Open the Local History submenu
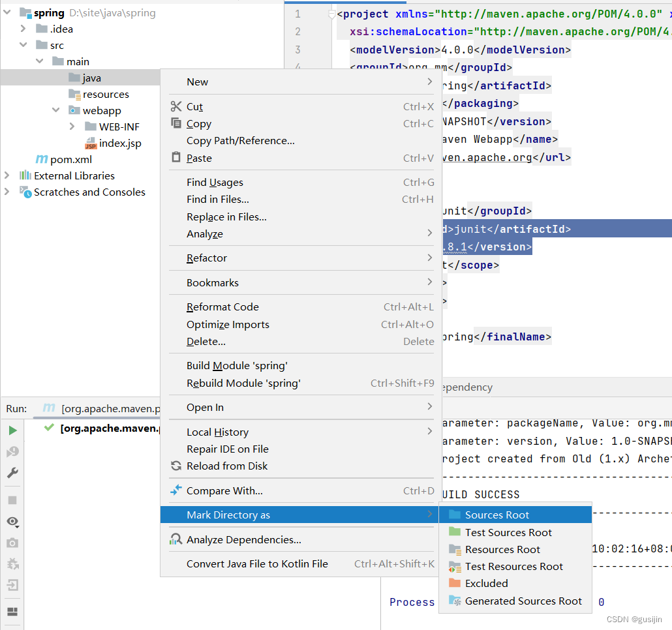The height and width of the screenshot is (630, 672). click(301, 432)
